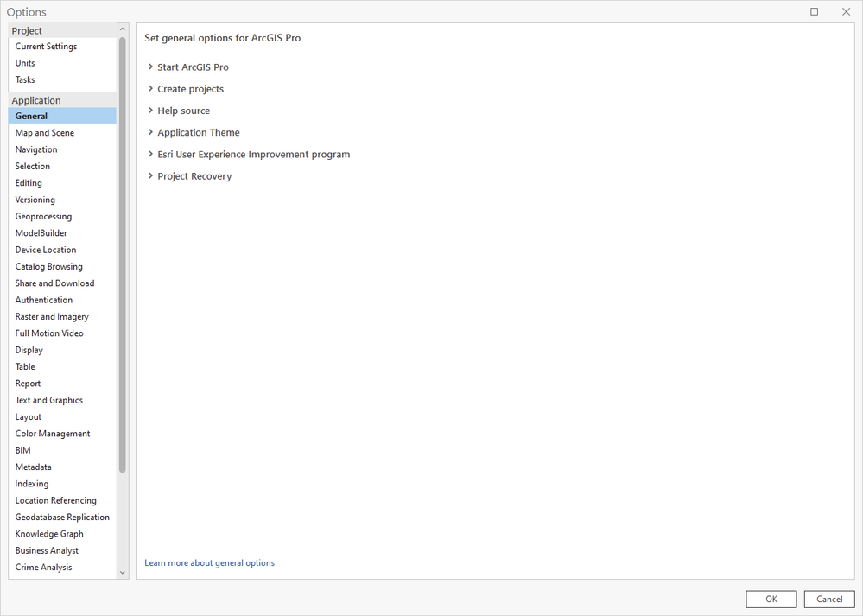
Task: Open Learn more about general options link
Action: coord(209,563)
